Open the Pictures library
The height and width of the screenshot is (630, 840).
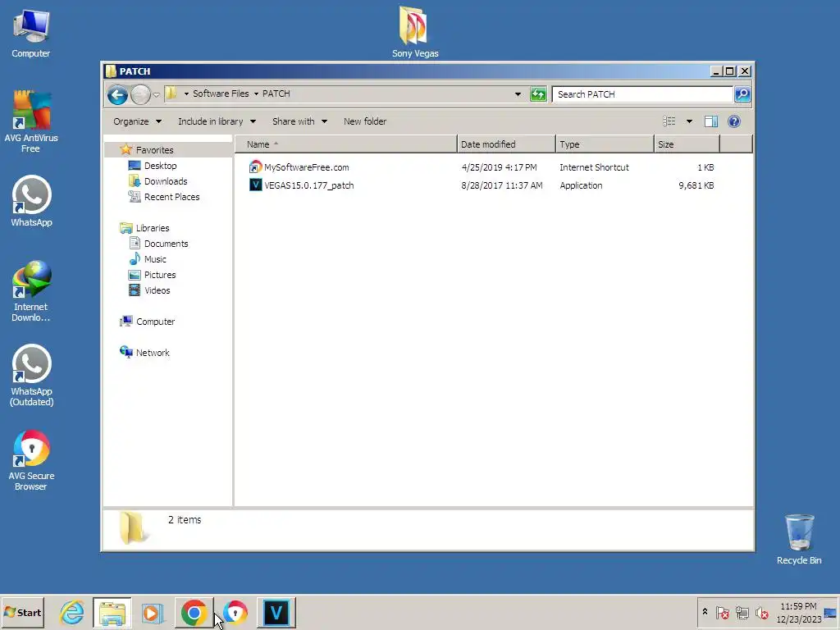(160, 275)
